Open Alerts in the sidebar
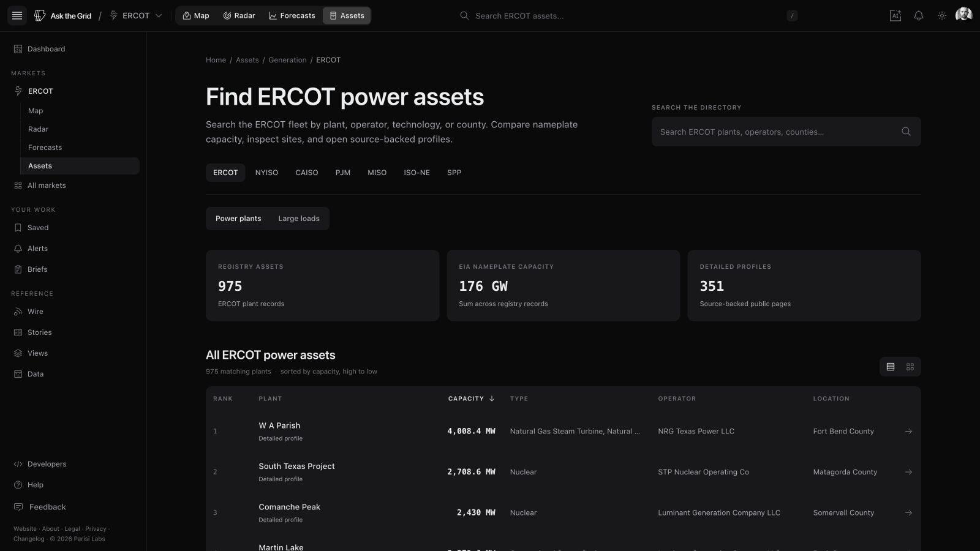Screen dimensions: 980x551 pyautogui.click(x=73, y=249)
